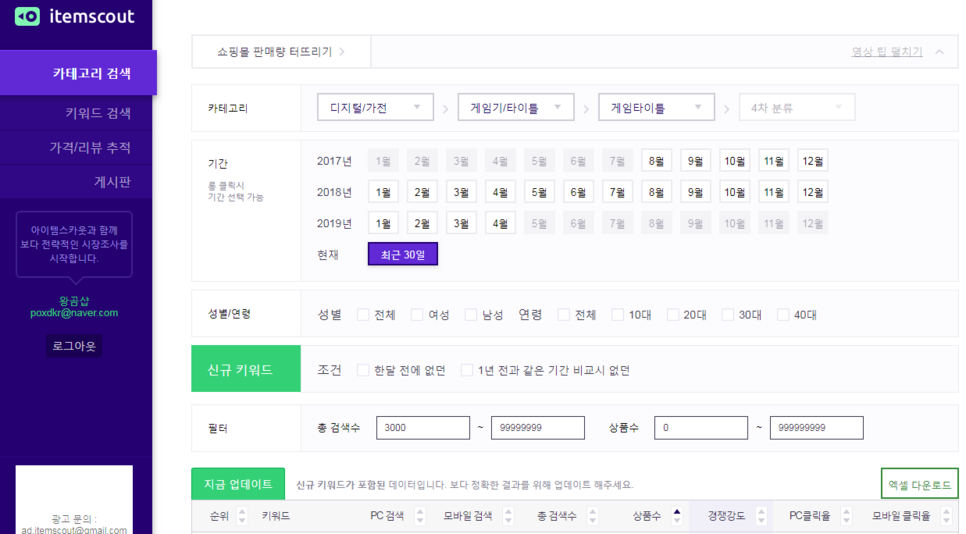Click the 로그아웃 button

click(x=74, y=346)
